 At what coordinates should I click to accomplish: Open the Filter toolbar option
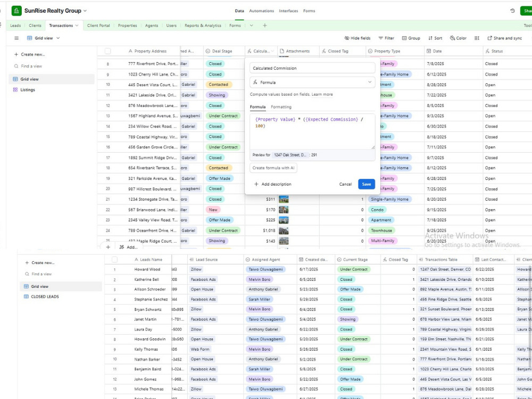coord(386,38)
